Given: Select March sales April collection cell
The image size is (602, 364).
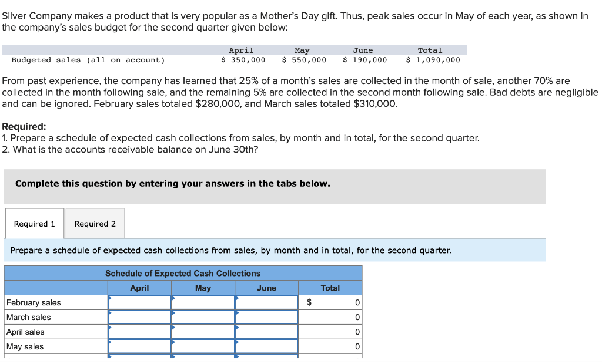Looking at the screenshot, I should 139,317.
